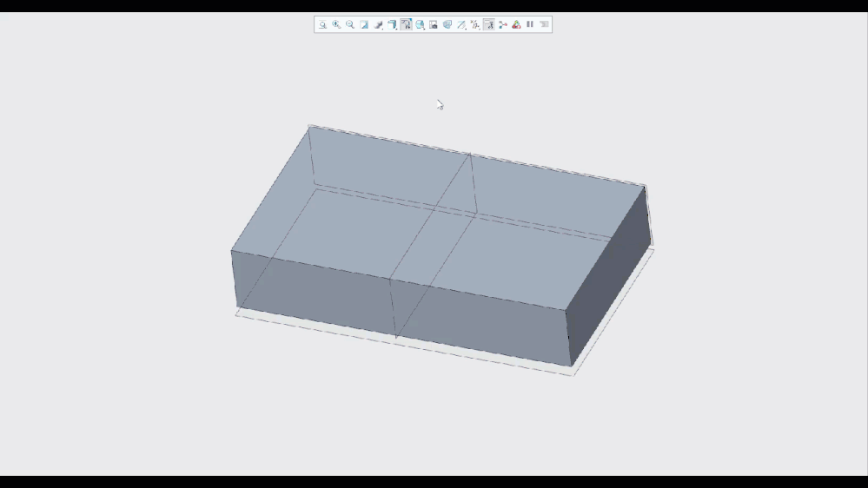Select the Zoom Out tool

pos(350,24)
